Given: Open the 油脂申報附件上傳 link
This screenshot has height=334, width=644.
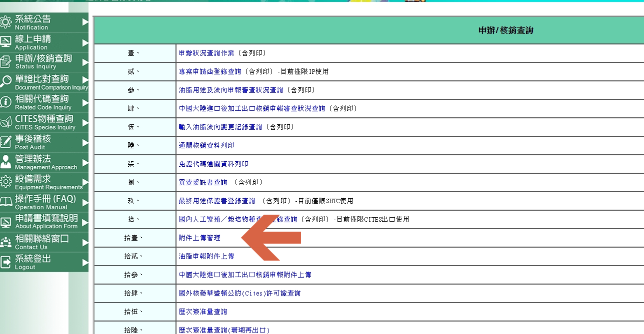Looking at the screenshot, I should (206, 256).
